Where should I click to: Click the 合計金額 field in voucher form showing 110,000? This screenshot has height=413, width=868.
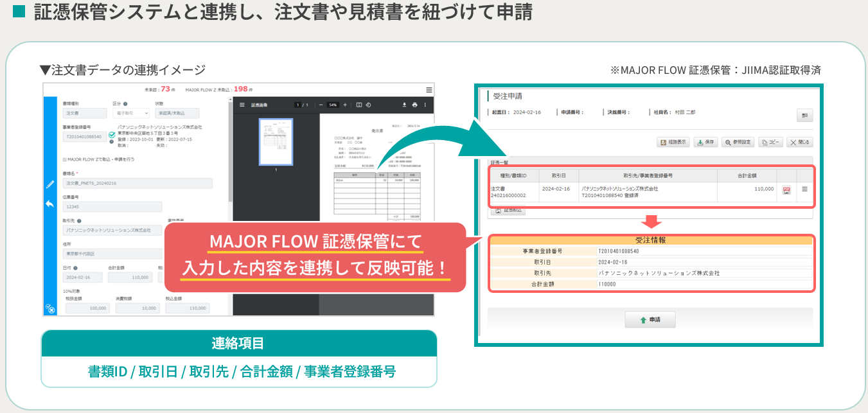(130, 277)
